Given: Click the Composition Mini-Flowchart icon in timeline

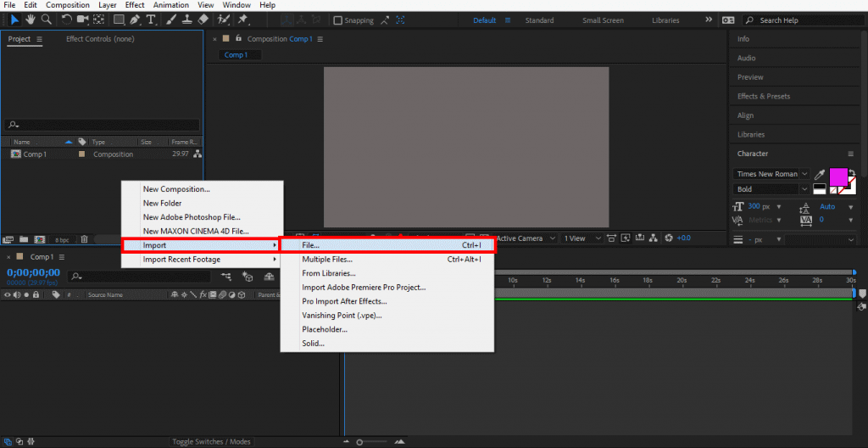Looking at the screenshot, I should coord(226,277).
